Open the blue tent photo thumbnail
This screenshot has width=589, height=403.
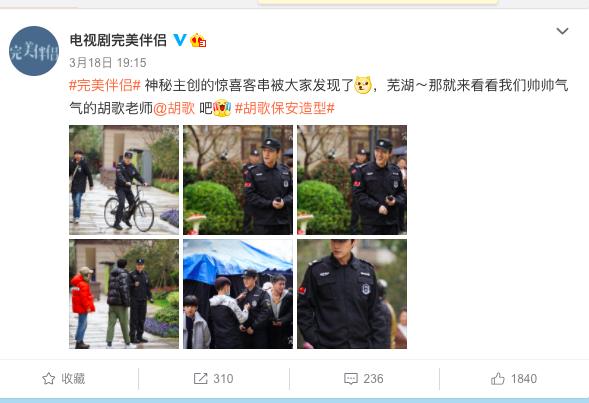(238, 294)
